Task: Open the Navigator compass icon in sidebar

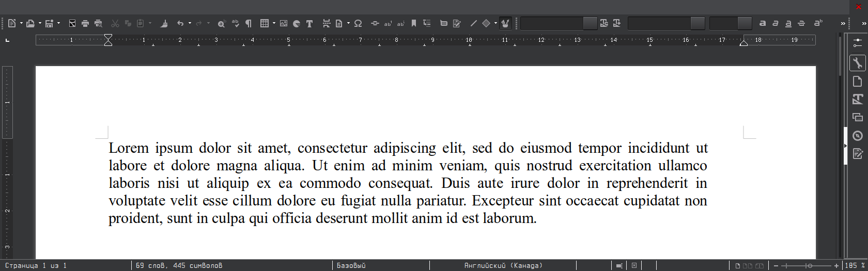Action: click(x=858, y=136)
